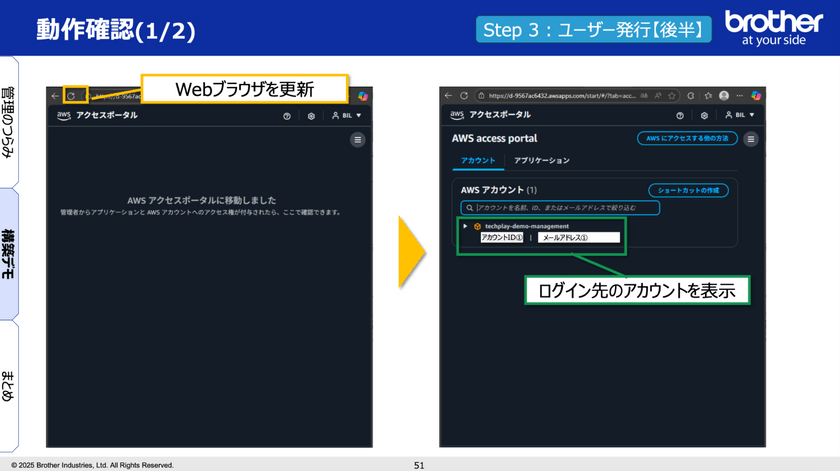Click the round hamburger menu in the empty access portal
The height and width of the screenshot is (471, 840).
357,141
